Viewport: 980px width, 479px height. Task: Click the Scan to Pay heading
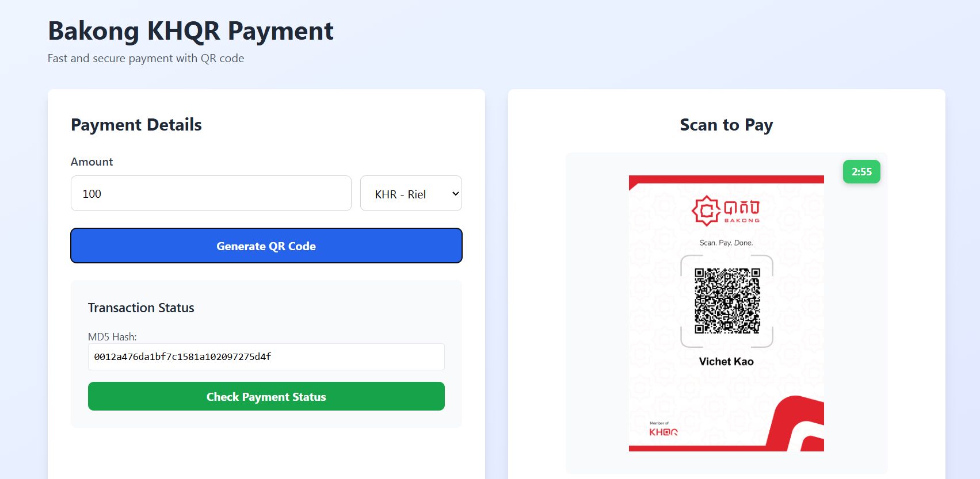point(726,125)
